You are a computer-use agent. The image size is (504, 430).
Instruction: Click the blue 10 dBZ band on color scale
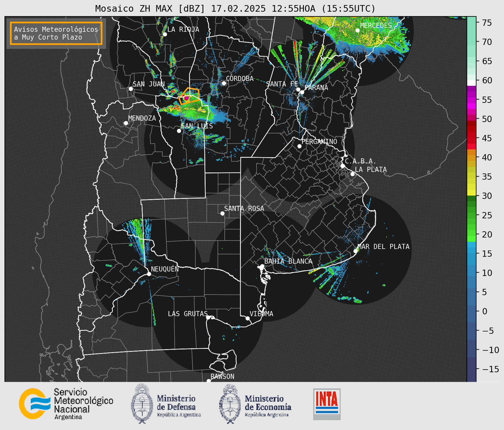pyautogui.click(x=471, y=273)
